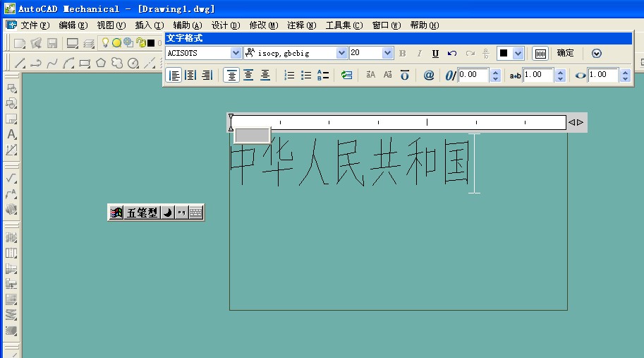The width and height of the screenshot is (644, 358).
Task: Click the stack fraction a/b icon
Action: tap(486, 54)
